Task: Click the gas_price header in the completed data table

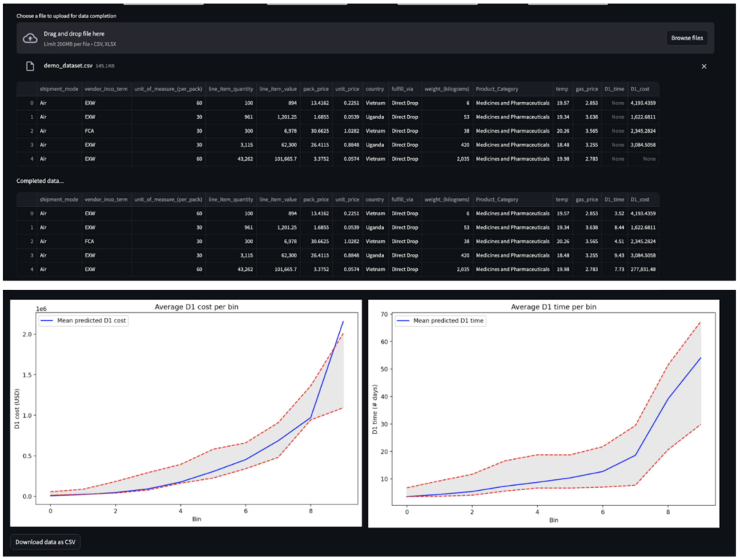Action: 587,199
